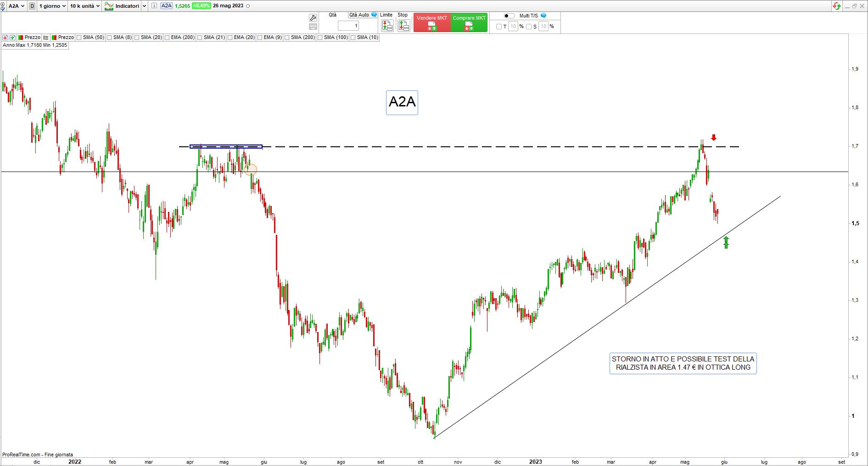This screenshot has height=466, width=868.
Task: Click the red-green trading arrows icon top right
Action: pos(837,6)
